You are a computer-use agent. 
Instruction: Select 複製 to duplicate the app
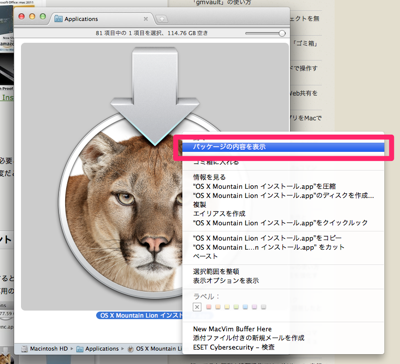[x=199, y=204]
